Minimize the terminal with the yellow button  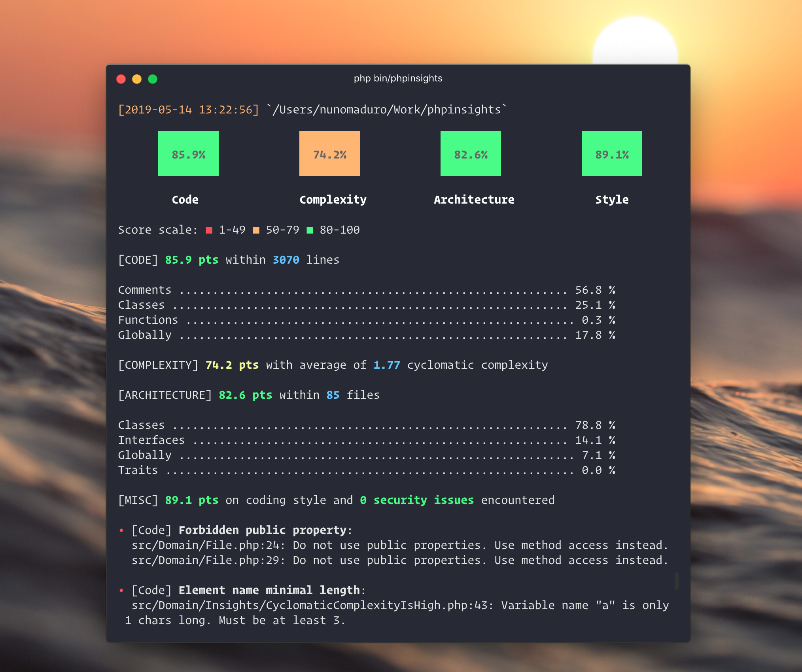pyautogui.click(x=137, y=79)
